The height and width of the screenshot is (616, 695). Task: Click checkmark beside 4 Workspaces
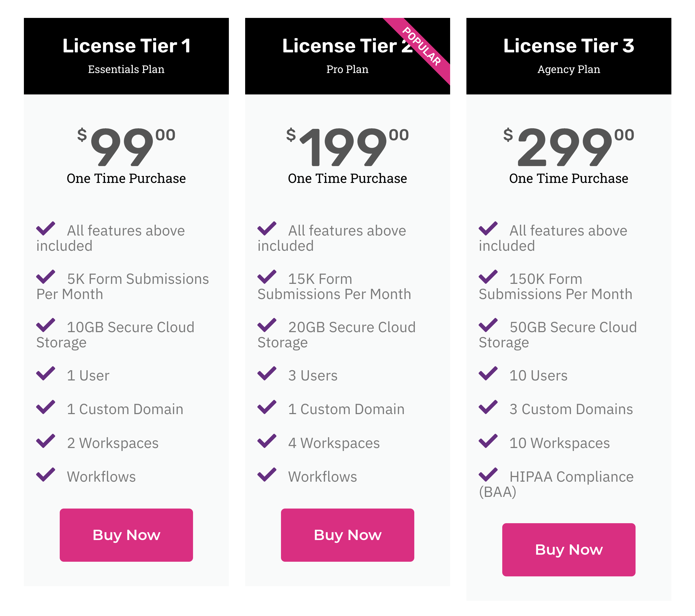click(x=267, y=441)
